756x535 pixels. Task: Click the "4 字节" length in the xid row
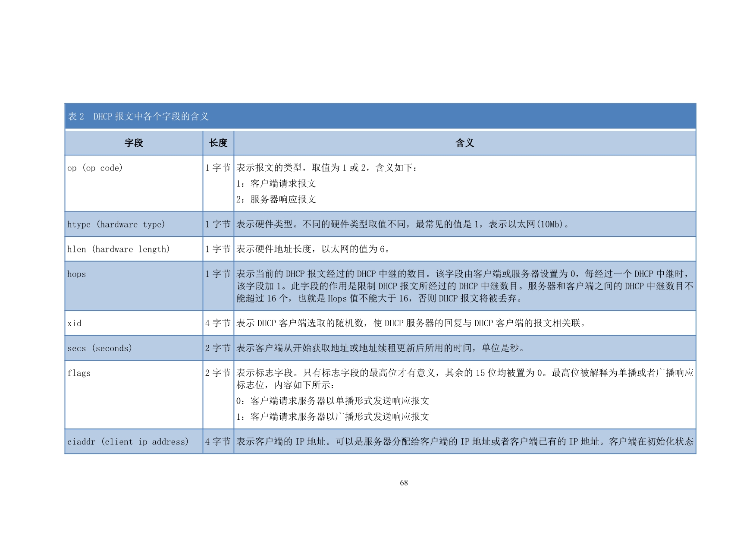pyautogui.click(x=218, y=323)
